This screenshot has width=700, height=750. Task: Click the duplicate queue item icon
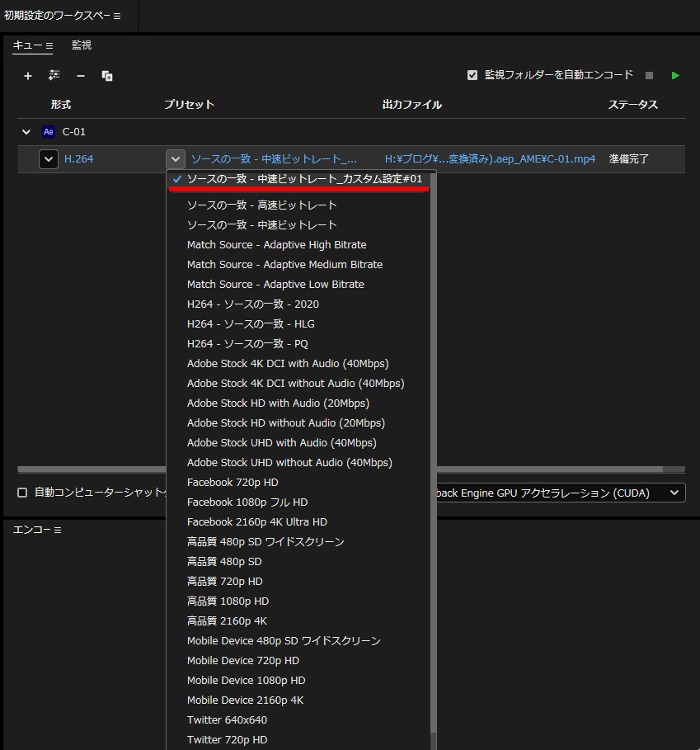click(x=107, y=76)
